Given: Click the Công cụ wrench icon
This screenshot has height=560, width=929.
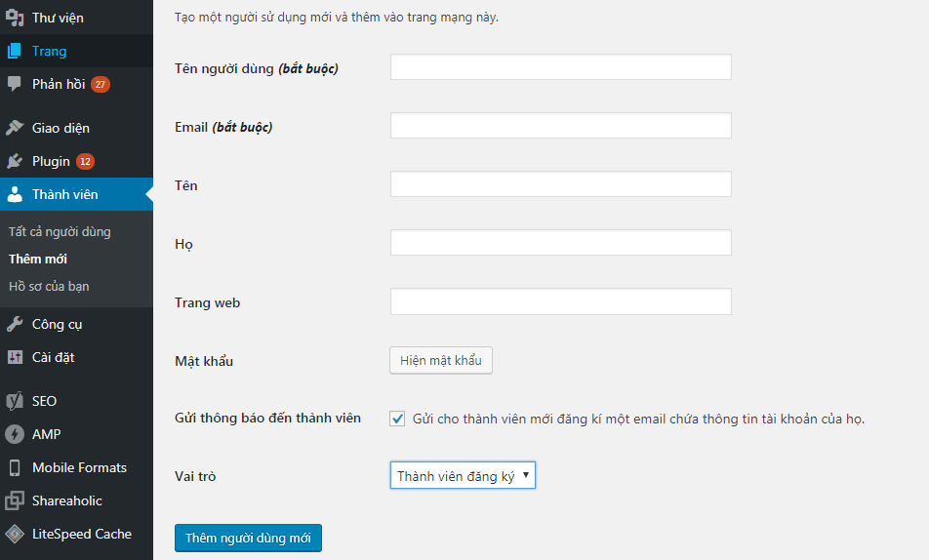Looking at the screenshot, I should coord(15,324).
